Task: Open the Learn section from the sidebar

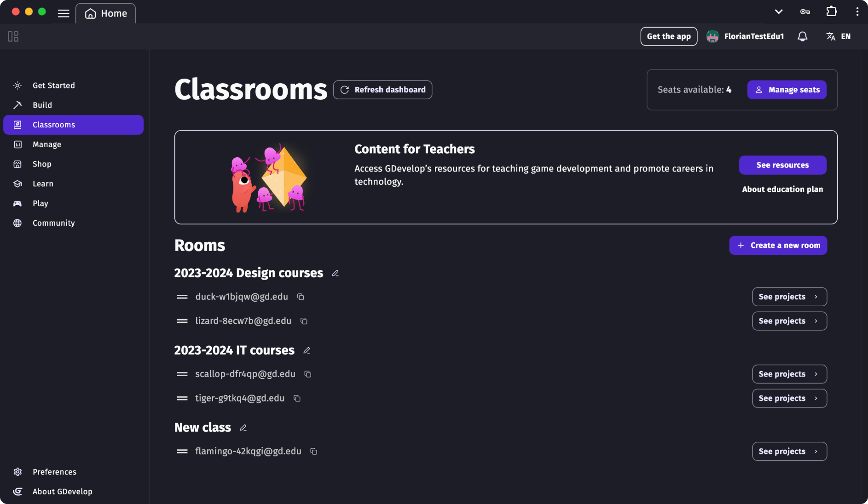Action: click(17, 183)
